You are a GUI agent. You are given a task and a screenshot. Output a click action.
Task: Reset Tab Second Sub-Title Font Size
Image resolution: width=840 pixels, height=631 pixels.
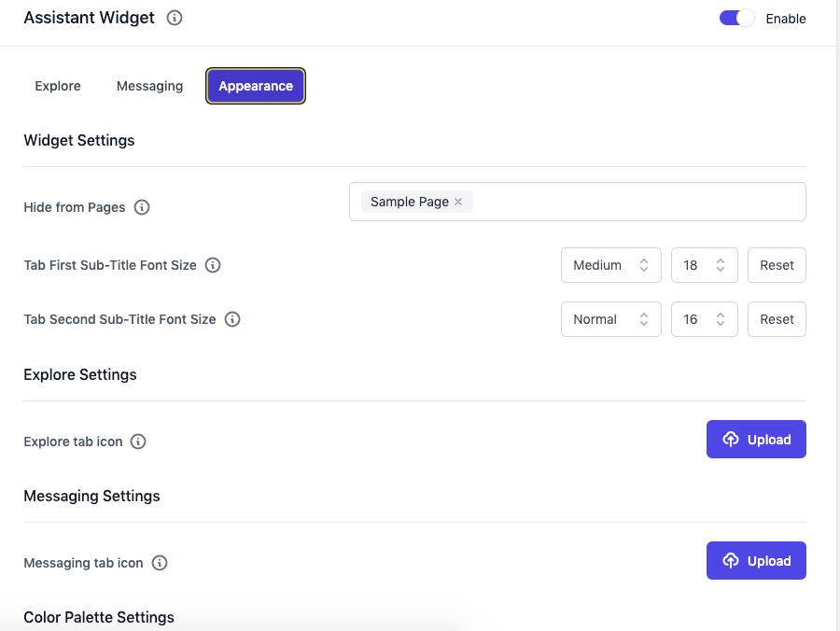777,319
